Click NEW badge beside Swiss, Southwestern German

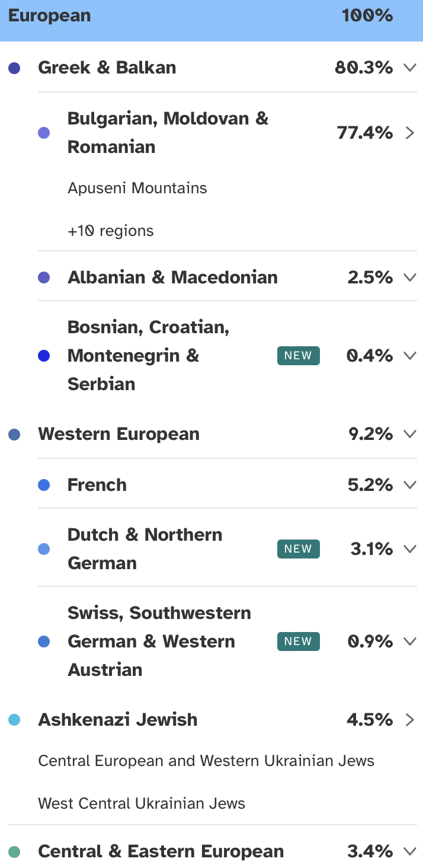tap(298, 642)
